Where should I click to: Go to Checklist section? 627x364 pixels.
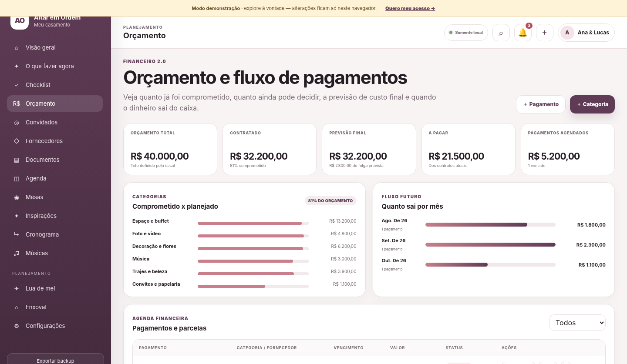click(55, 85)
